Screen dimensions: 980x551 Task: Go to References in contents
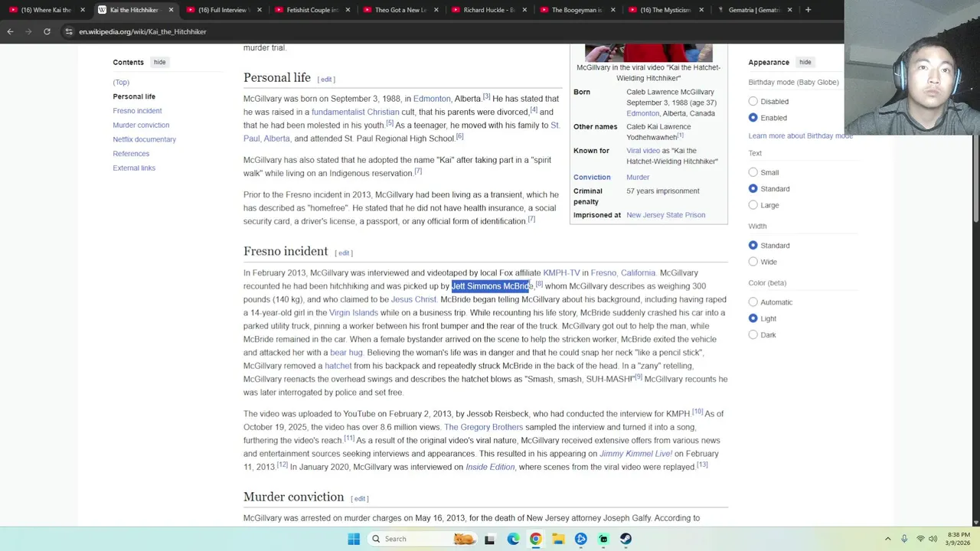click(131, 153)
